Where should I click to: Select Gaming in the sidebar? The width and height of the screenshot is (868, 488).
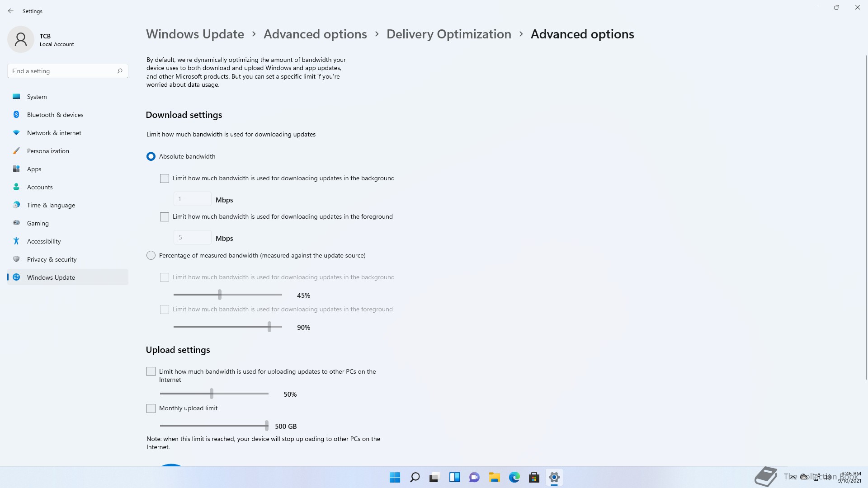[x=68, y=223]
